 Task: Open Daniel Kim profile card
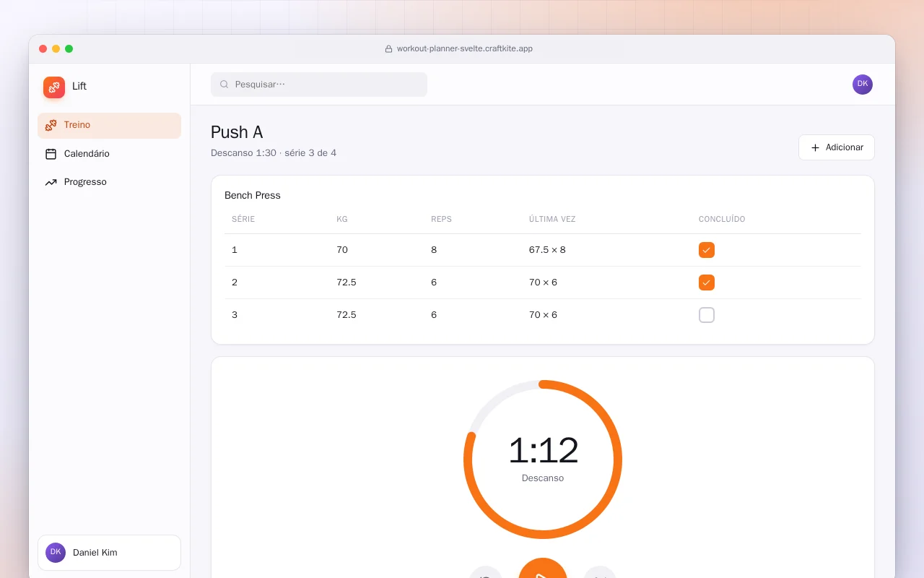(x=109, y=553)
